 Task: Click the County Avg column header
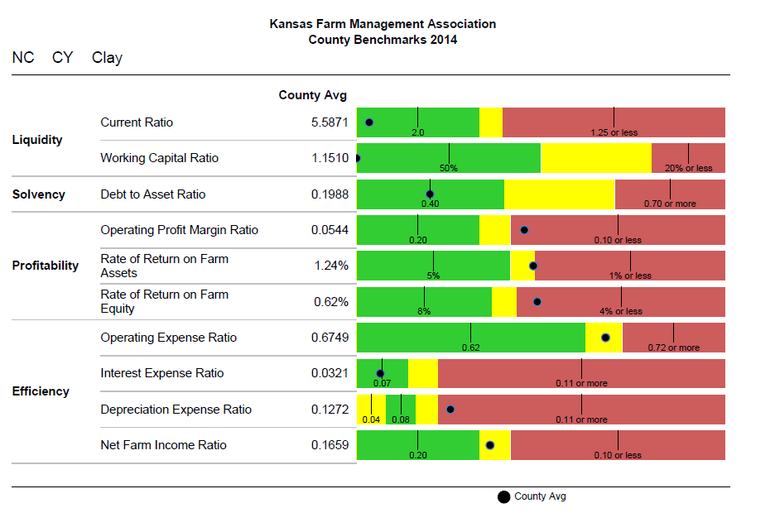(312, 95)
